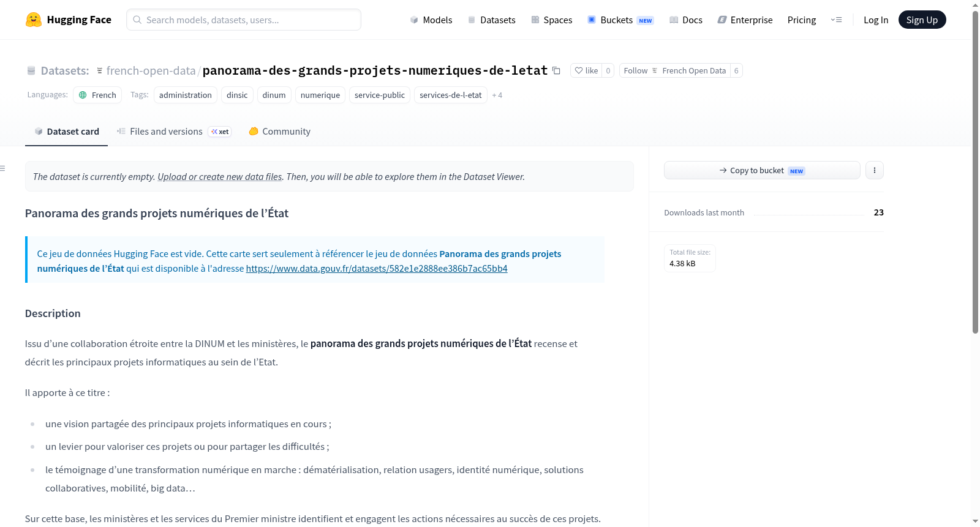Click the administration tag
The width and height of the screenshot is (980, 527).
coord(186,95)
